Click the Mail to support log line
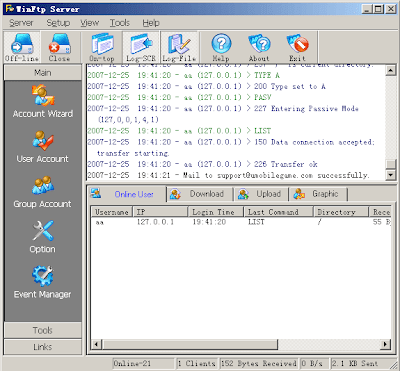400x371 pixels. click(228, 175)
